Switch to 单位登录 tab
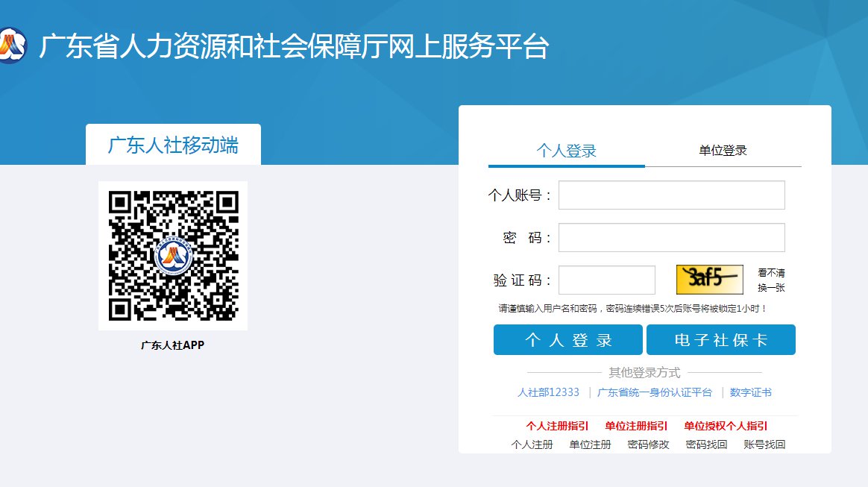The width and height of the screenshot is (868, 487). tap(723, 151)
